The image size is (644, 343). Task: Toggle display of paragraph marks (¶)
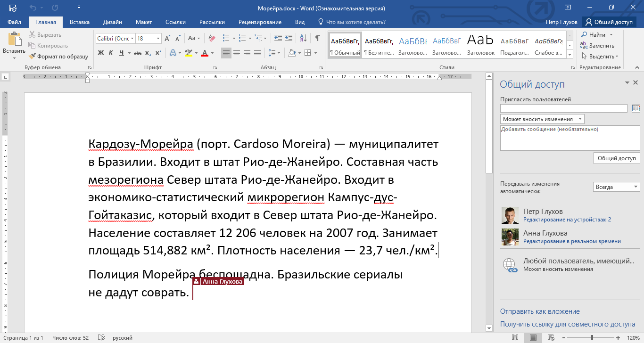318,38
